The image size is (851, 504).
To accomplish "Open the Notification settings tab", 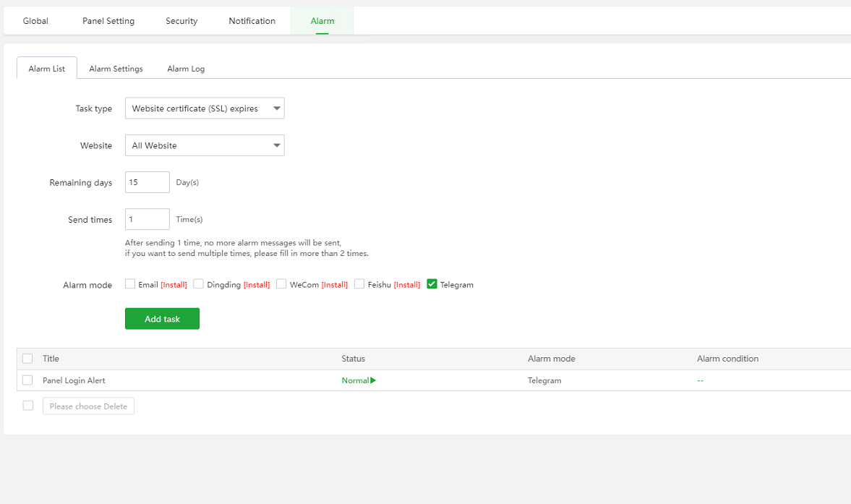I will coord(252,21).
